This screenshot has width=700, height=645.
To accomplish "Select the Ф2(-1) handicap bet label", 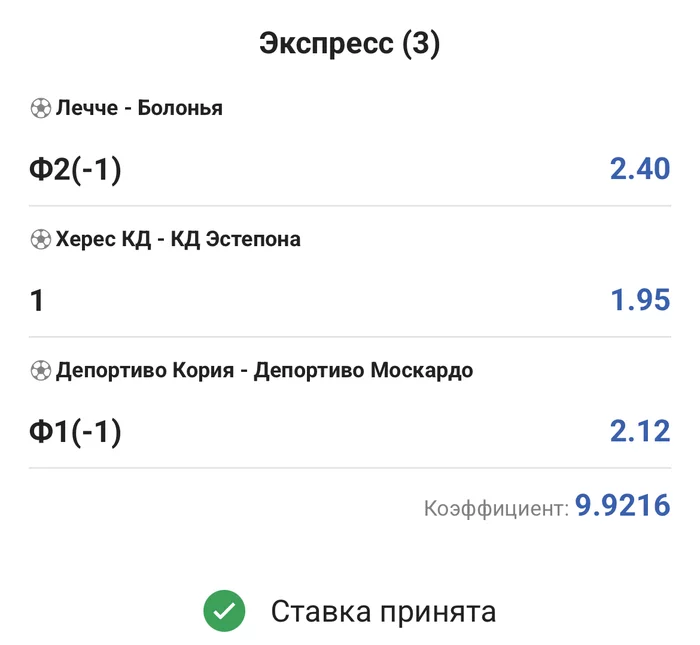I will [75, 170].
